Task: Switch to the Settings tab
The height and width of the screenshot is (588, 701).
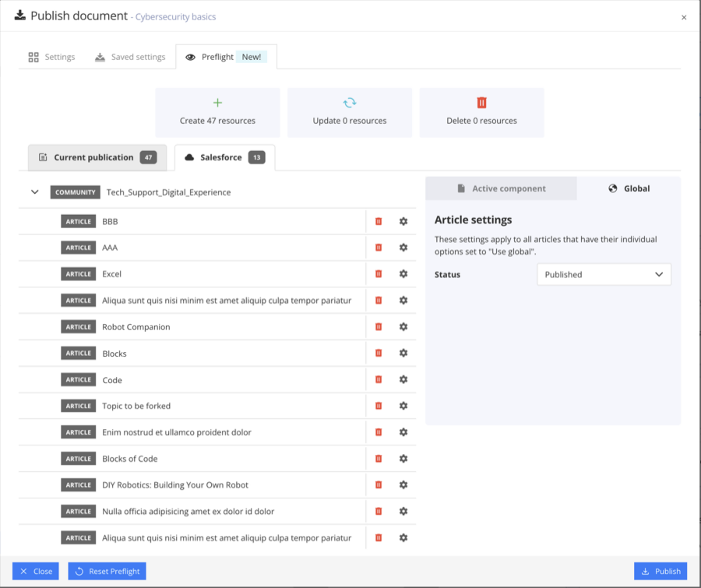Action: tap(51, 56)
